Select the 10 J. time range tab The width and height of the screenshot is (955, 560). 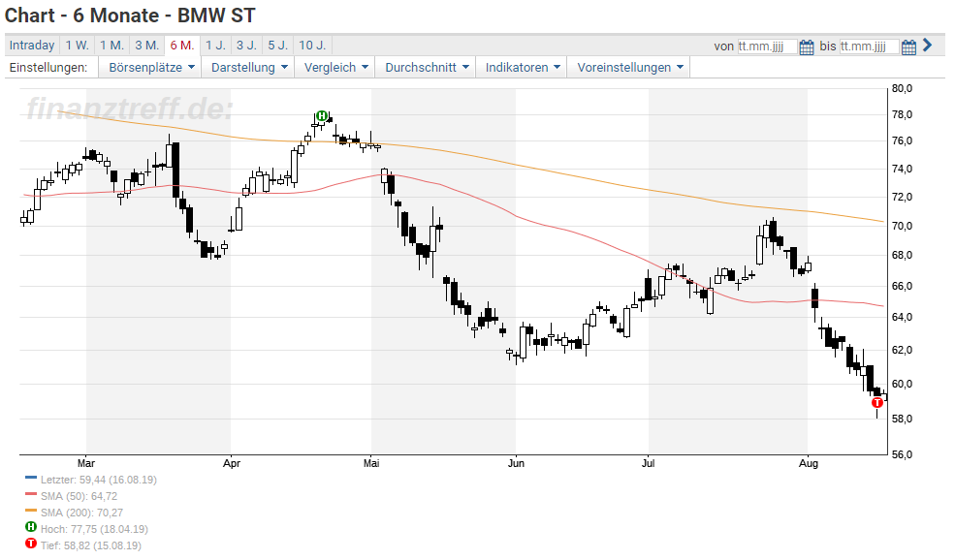312,45
